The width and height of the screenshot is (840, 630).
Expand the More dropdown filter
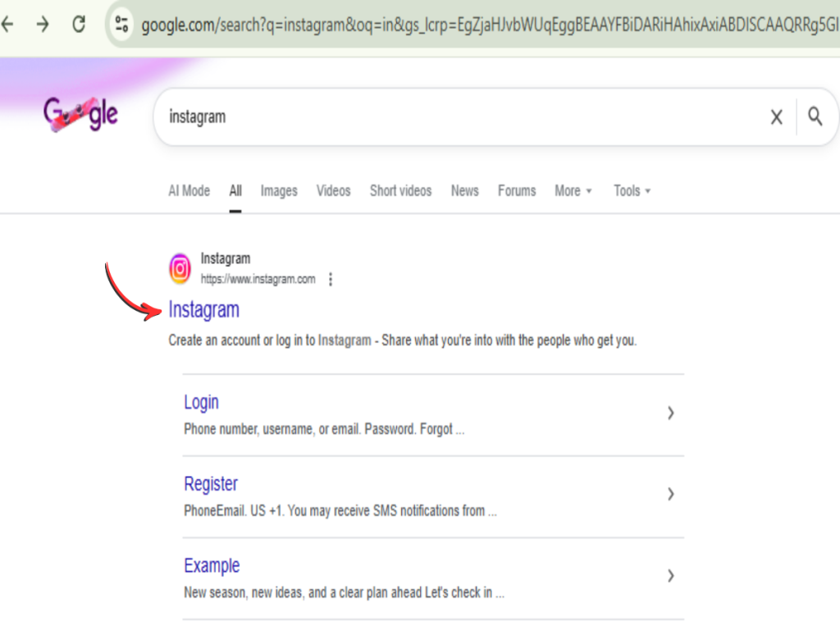click(x=573, y=190)
